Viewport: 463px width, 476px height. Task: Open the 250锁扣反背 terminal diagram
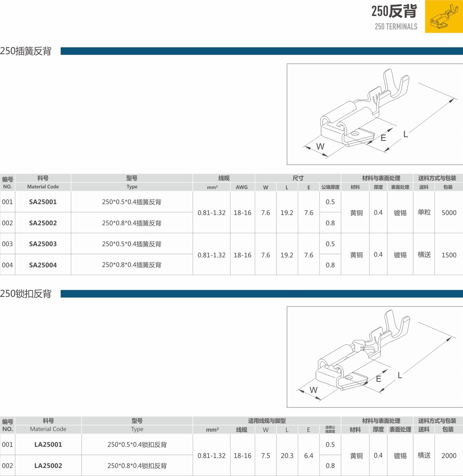(374, 357)
